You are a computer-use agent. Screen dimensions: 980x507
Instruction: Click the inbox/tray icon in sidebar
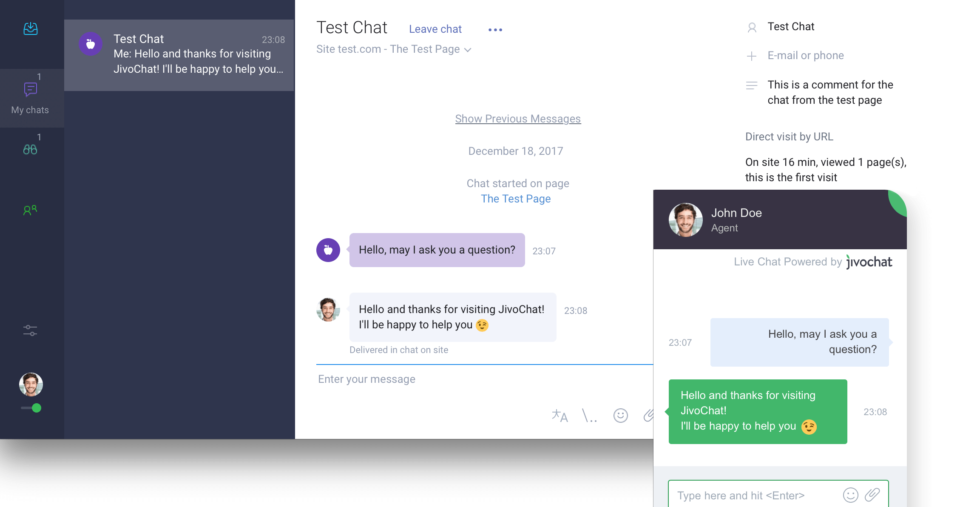pyautogui.click(x=30, y=29)
